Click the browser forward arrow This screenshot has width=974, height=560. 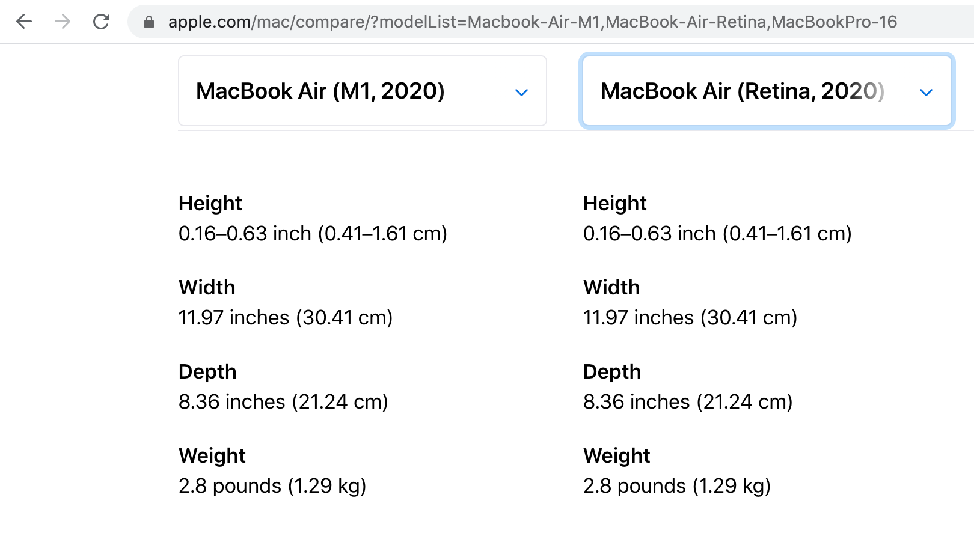pos(63,22)
